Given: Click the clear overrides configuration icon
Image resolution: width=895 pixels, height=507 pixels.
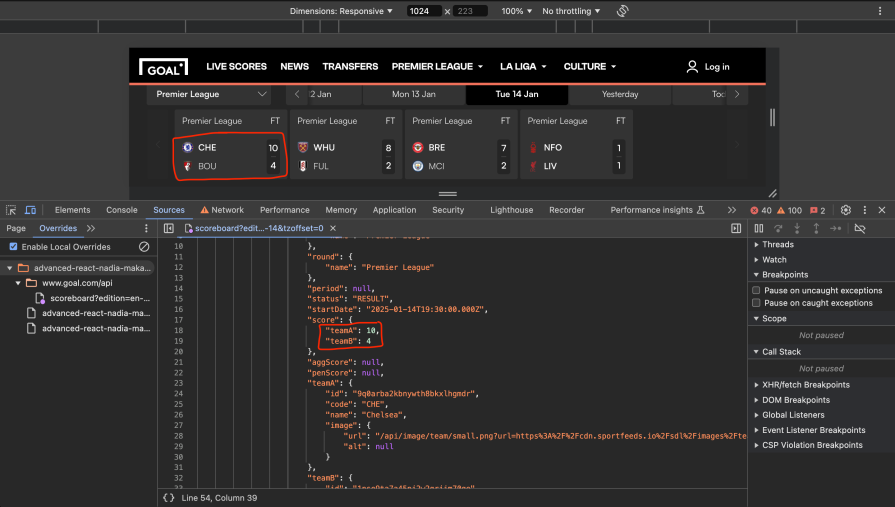Looking at the screenshot, I should coord(144,246).
